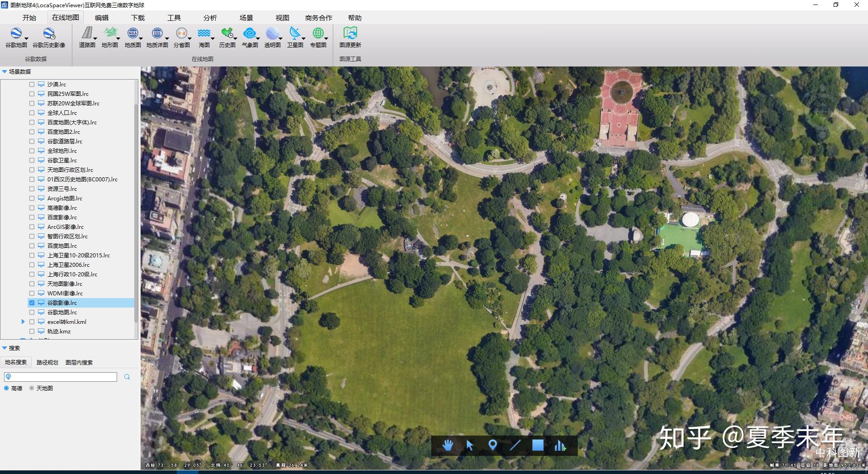Check the 全球地形.lrc layer checkbox

[32, 151]
